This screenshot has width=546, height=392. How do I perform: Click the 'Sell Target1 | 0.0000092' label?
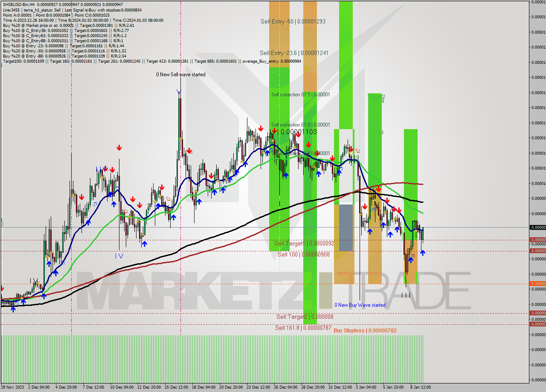304,243
